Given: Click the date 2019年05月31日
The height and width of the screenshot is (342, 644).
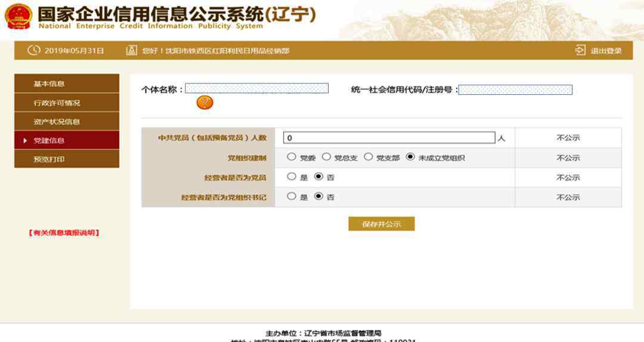Looking at the screenshot, I should [75, 51].
